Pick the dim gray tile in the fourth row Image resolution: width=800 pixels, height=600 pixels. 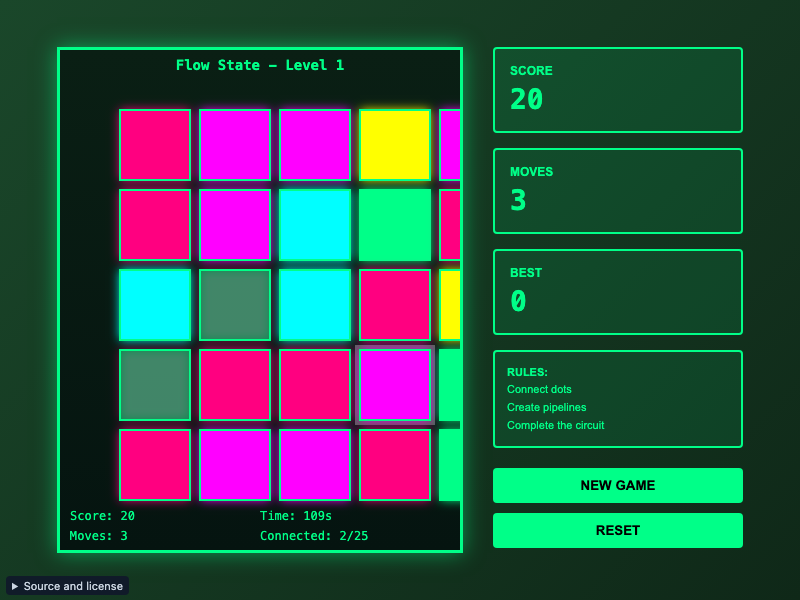point(155,385)
